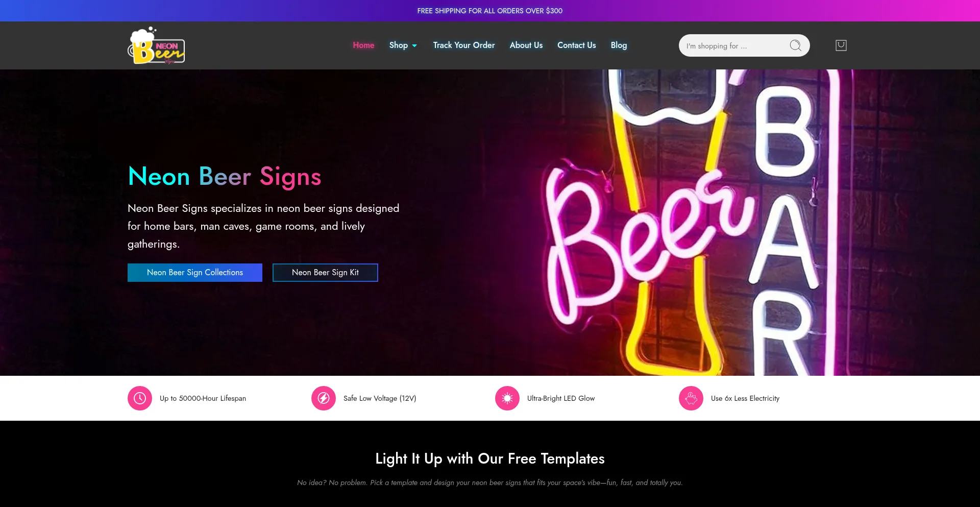Click the clock lifespan icon
The width and height of the screenshot is (980, 507).
140,398
